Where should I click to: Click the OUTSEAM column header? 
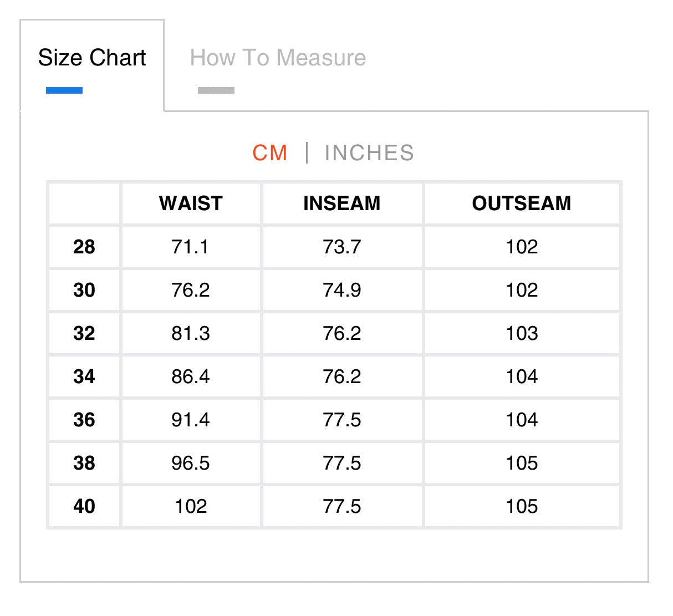pyautogui.click(x=522, y=203)
